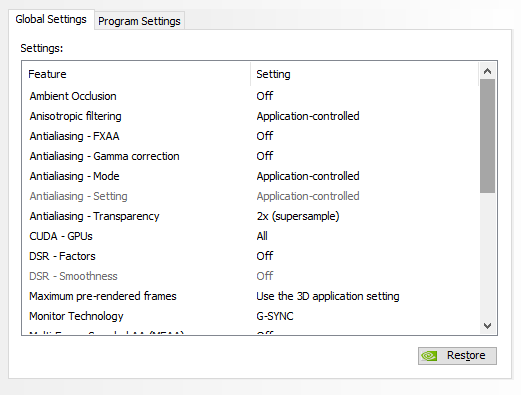
Task: Click the scrollbar up arrow
Action: (x=487, y=71)
